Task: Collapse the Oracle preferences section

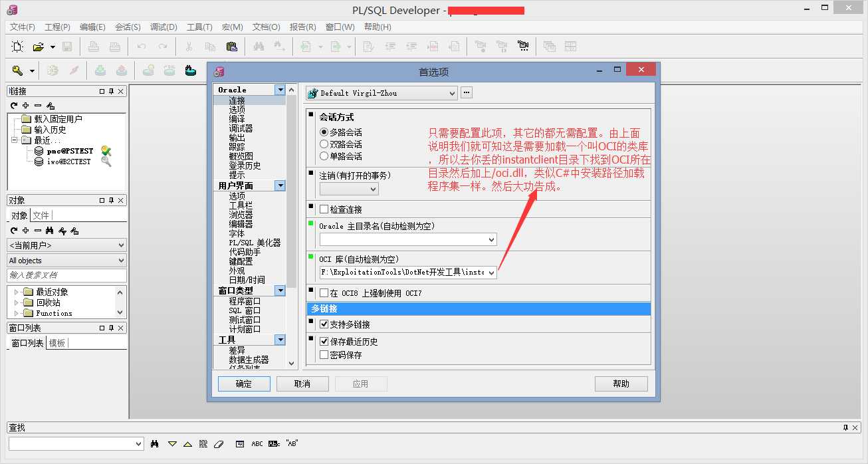Action: point(280,90)
